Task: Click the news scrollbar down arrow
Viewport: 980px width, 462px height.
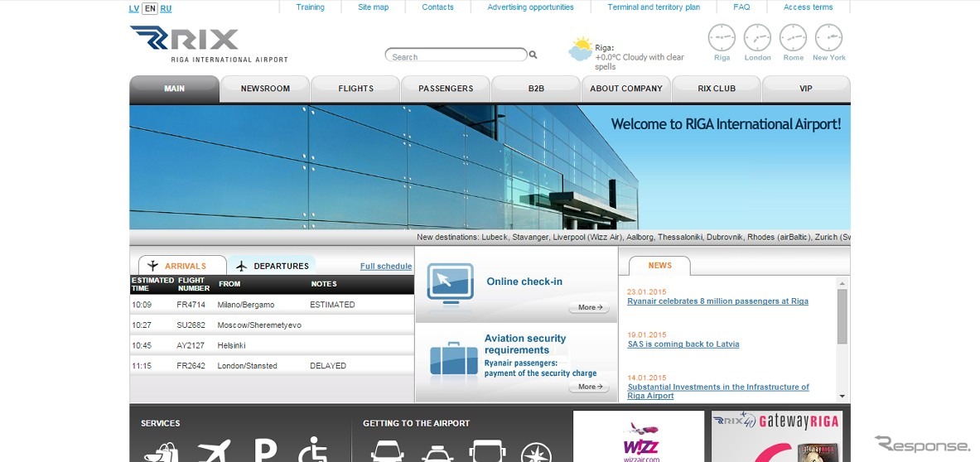Action: pos(842,397)
